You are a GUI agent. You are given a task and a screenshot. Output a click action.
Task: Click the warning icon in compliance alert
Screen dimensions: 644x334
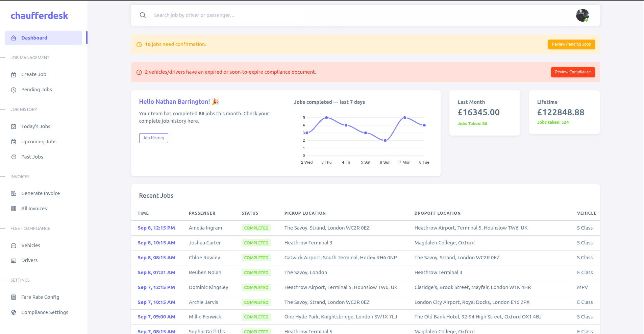point(139,72)
